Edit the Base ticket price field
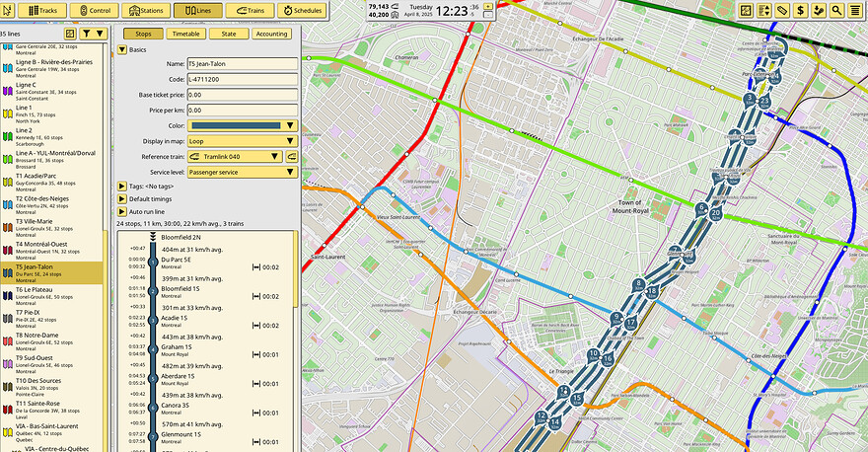The height and width of the screenshot is (452, 868). [243, 95]
